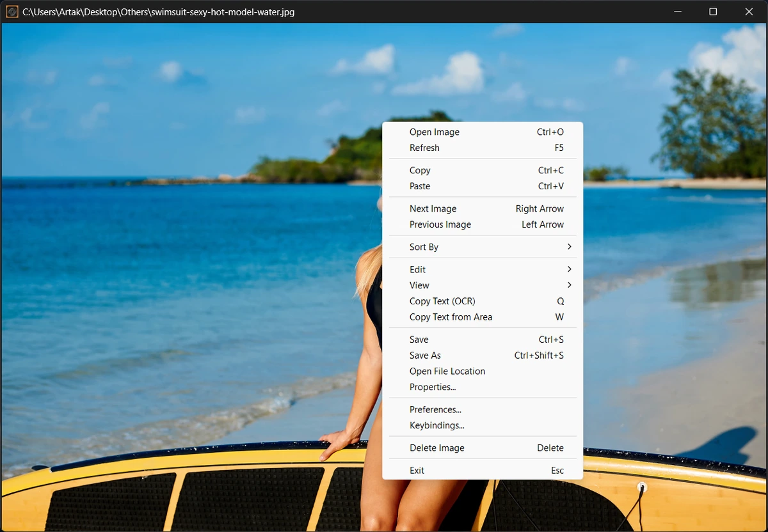Select Refresh in the context menu
The height and width of the screenshot is (532, 768).
[x=483, y=148]
